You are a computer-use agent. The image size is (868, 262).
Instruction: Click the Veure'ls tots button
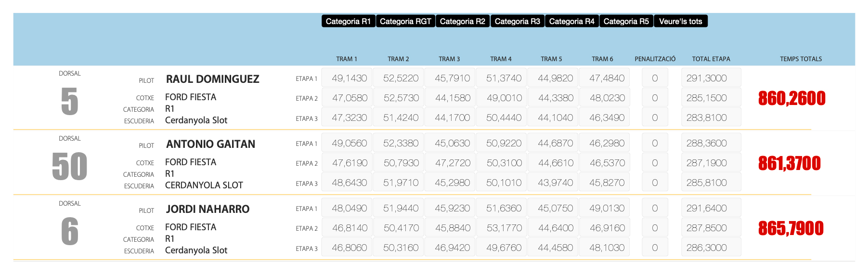[x=681, y=21]
